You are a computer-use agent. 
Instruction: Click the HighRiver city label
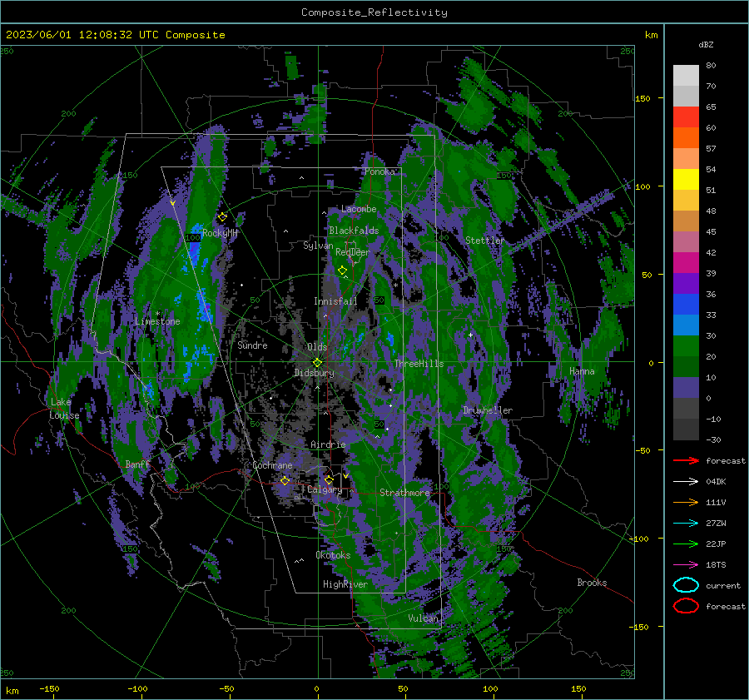click(x=345, y=584)
